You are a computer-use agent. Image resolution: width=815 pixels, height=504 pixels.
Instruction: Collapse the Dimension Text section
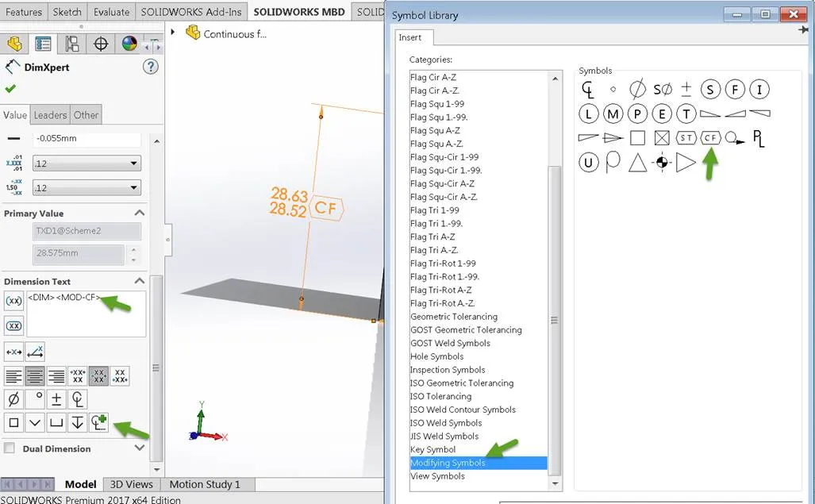140,281
